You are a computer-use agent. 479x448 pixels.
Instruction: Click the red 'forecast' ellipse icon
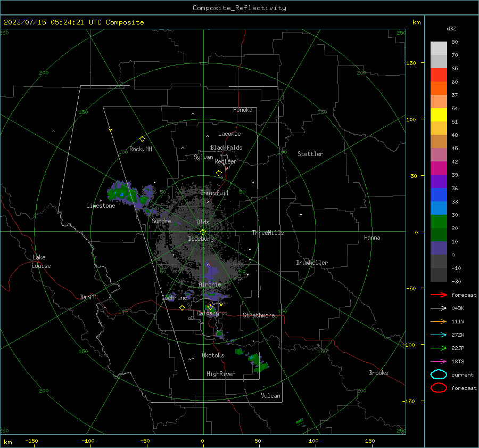(x=439, y=388)
